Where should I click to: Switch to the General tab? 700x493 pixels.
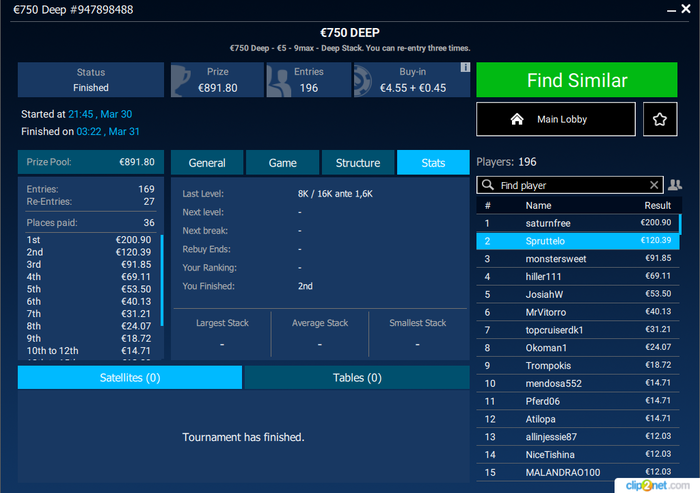207,163
